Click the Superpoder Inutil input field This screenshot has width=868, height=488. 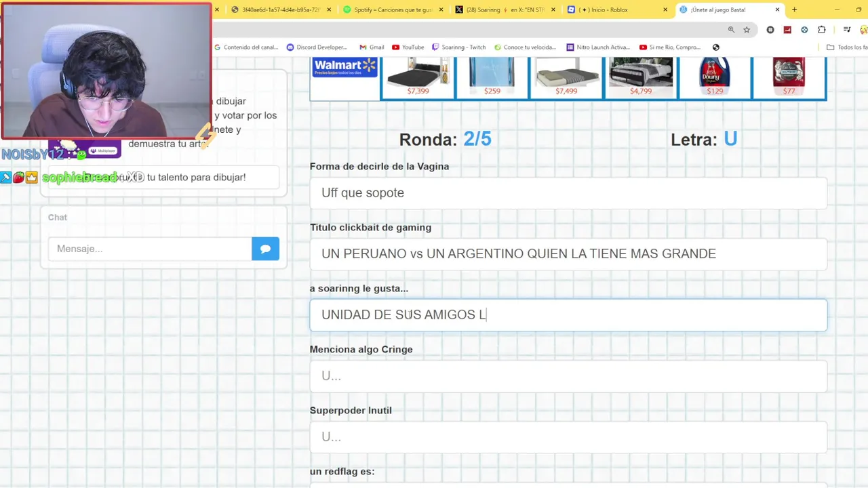pos(568,437)
